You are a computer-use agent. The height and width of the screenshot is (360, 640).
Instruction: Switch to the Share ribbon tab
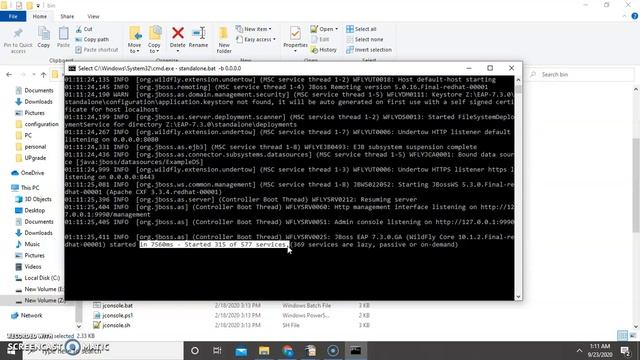(x=67, y=16)
